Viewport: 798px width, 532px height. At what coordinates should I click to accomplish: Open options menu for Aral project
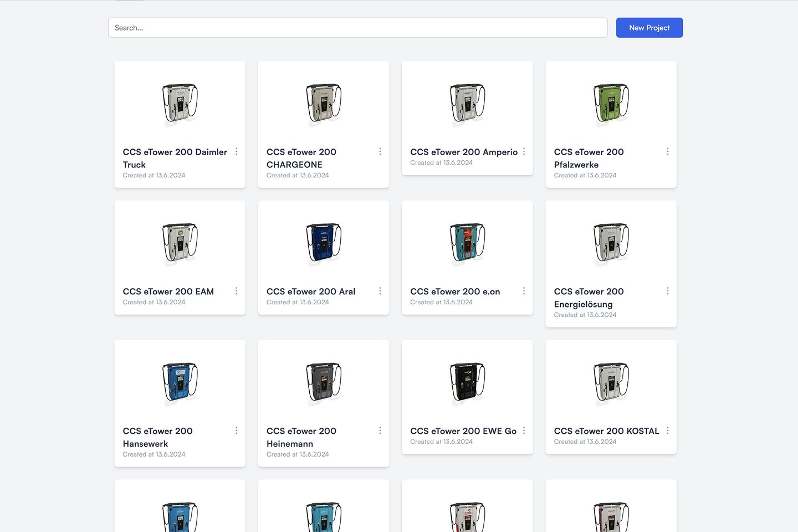[x=380, y=291]
